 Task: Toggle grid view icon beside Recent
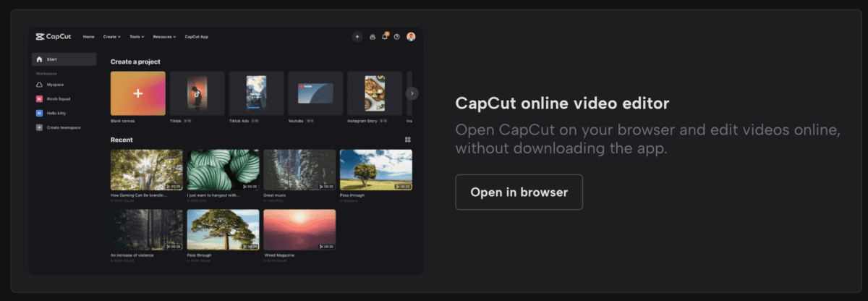pos(408,140)
